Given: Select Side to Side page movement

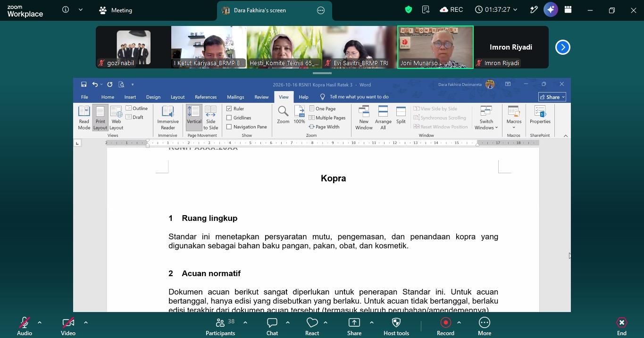Looking at the screenshot, I should point(210,118).
